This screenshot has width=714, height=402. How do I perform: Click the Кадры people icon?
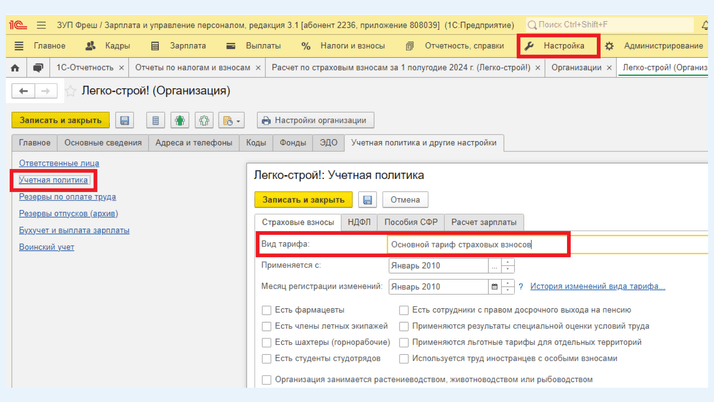tap(91, 46)
